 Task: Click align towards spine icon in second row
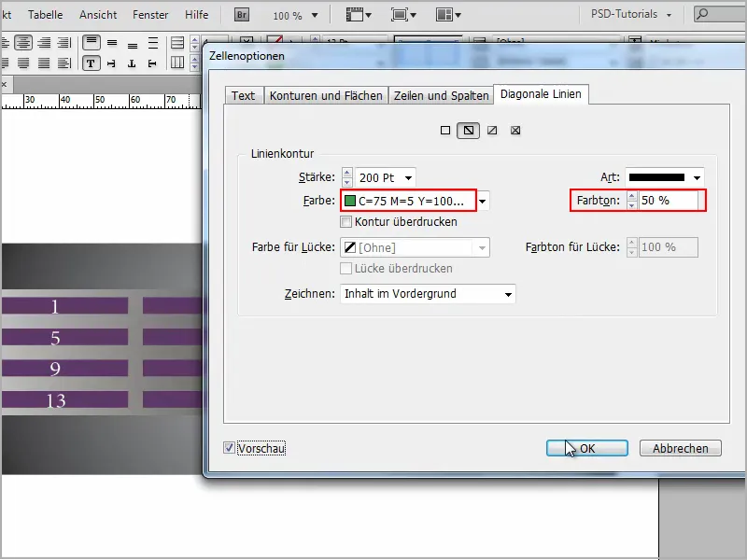63,63
